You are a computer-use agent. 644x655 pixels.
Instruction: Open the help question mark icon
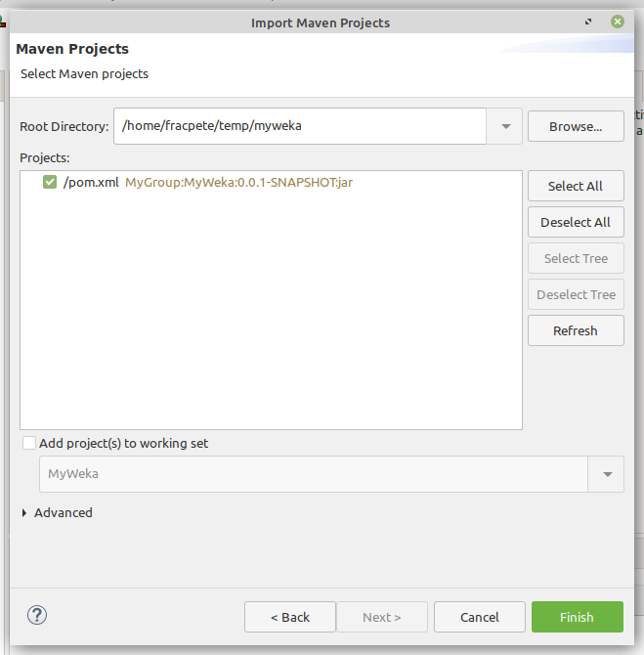click(37, 615)
